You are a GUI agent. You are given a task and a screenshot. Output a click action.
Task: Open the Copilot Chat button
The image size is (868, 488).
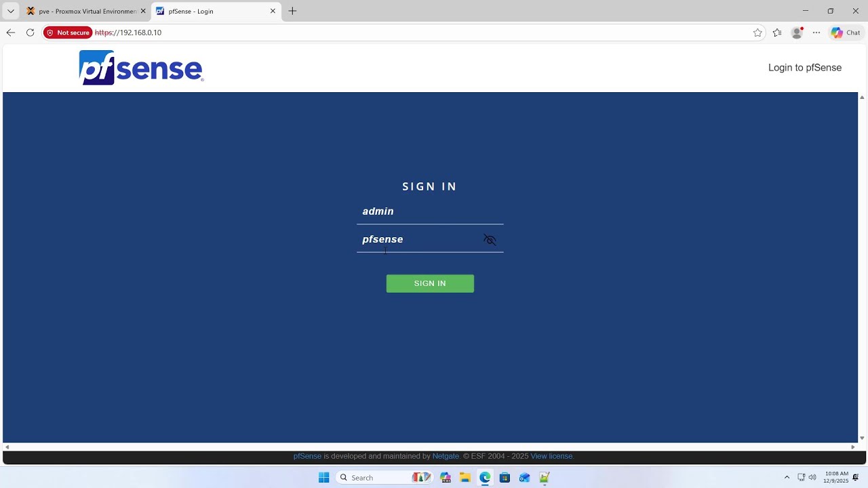coord(846,33)
